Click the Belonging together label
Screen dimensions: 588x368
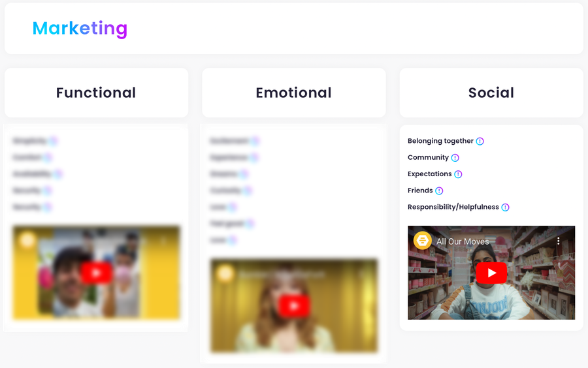tap(440, 141)
